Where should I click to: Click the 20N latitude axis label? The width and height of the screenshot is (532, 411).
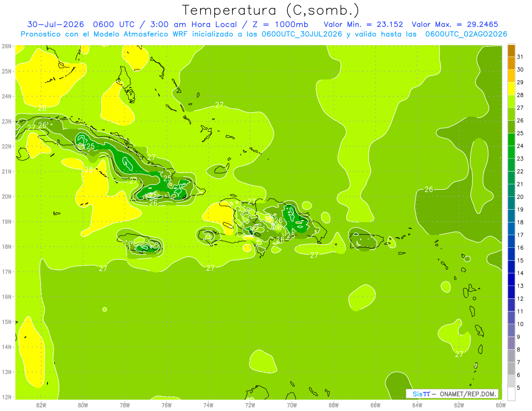coord(7,196)
